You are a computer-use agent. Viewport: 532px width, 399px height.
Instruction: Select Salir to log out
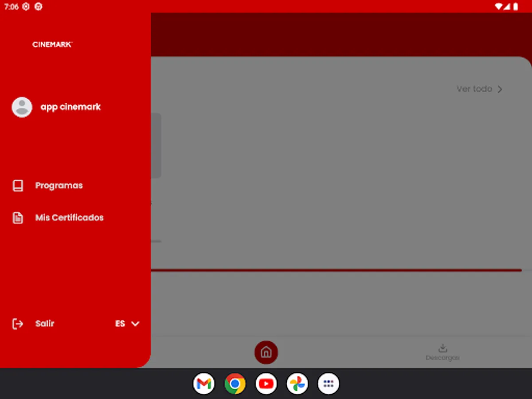tap(45, 324)
